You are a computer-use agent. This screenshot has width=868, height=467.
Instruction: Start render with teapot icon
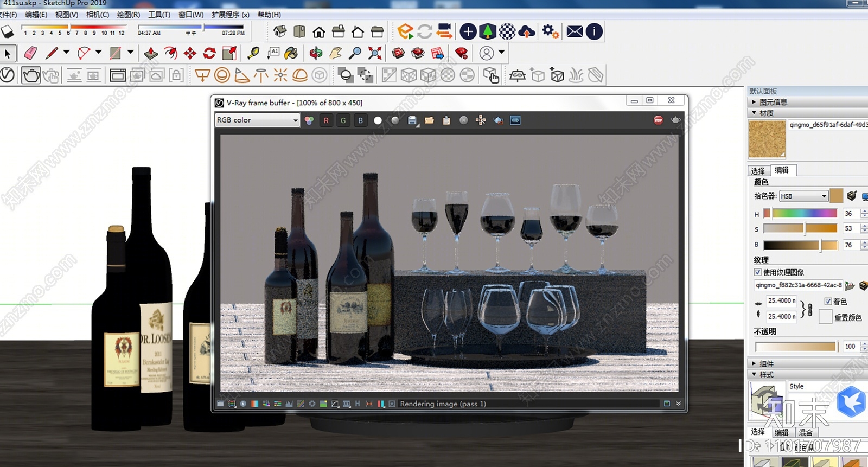coord(31,75)
